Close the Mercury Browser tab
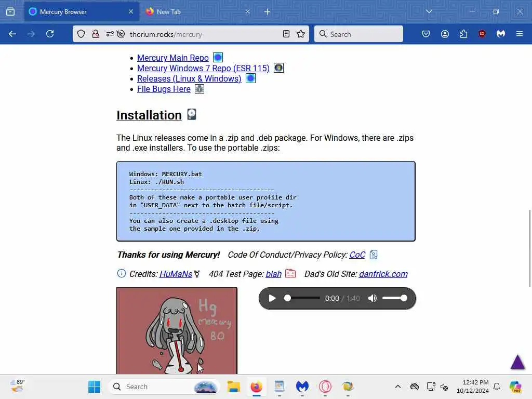Image resolution: width=532 pixels, height=399 pixels. click(131, 12)
